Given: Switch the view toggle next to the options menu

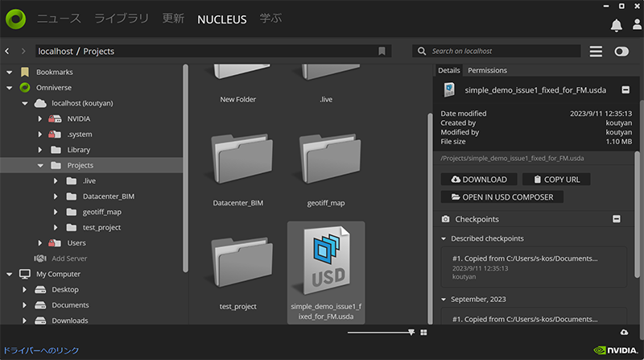Looking at the screenshot, I should [x=621, y=52].
